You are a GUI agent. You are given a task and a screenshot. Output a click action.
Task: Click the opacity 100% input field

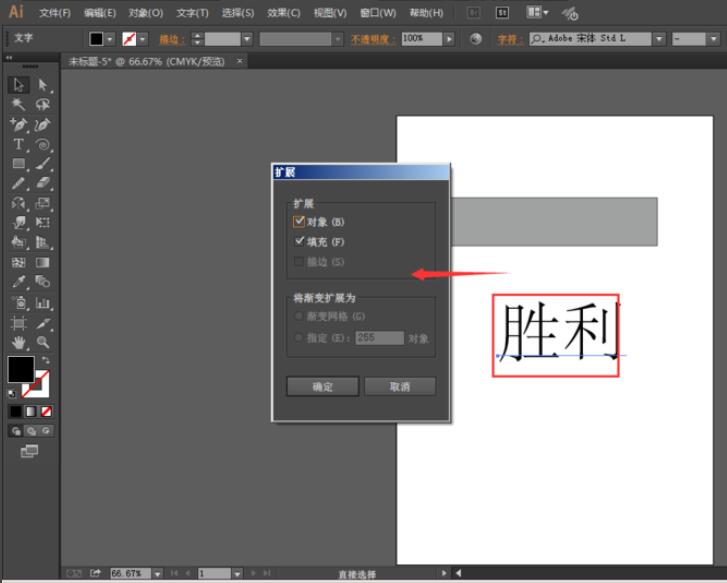[x=421, y=39]
